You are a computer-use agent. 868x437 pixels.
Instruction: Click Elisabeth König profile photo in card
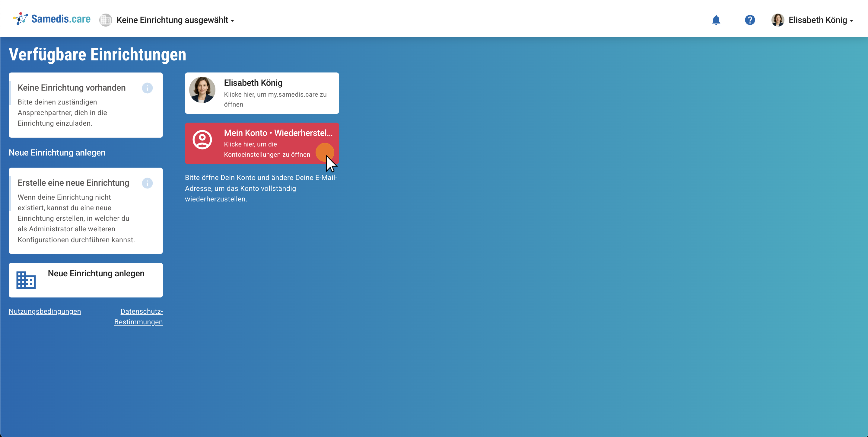(x=202, y=90)
